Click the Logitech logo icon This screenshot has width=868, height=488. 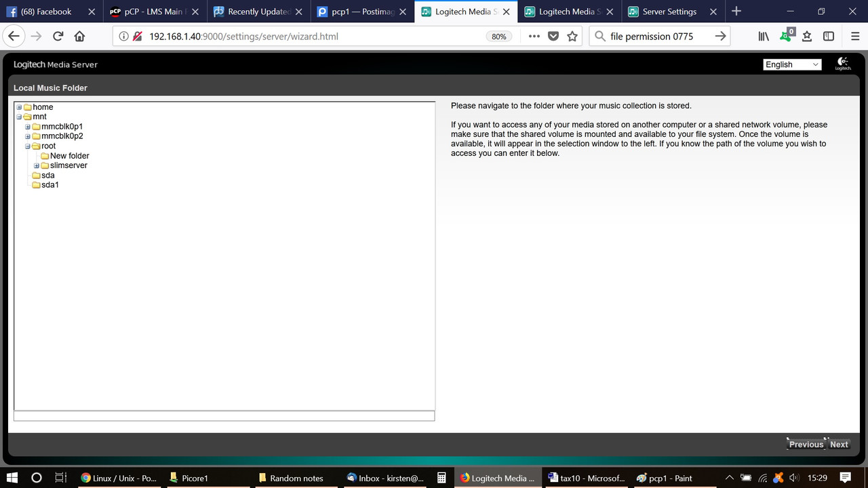843,64
